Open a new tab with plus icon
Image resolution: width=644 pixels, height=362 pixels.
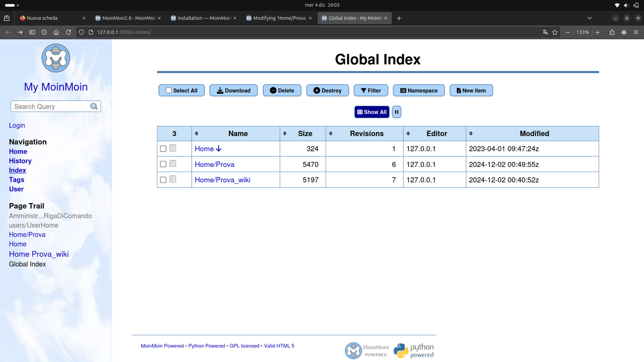399,18
